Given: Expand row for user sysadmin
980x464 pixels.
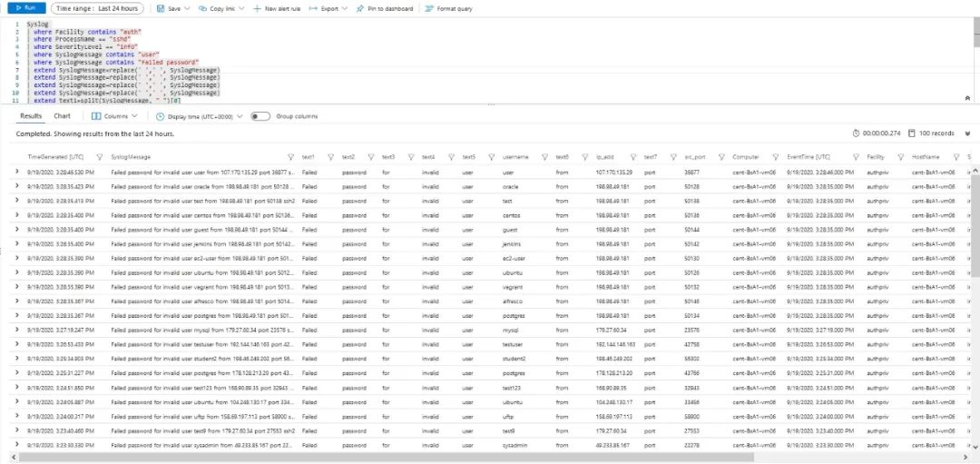Looking at the screenshot, I should 17,445.
